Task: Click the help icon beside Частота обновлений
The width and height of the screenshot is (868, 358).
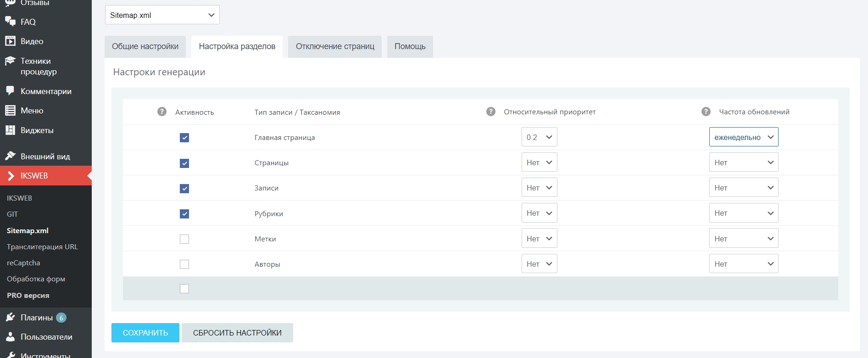Action: tap(706, 112)
